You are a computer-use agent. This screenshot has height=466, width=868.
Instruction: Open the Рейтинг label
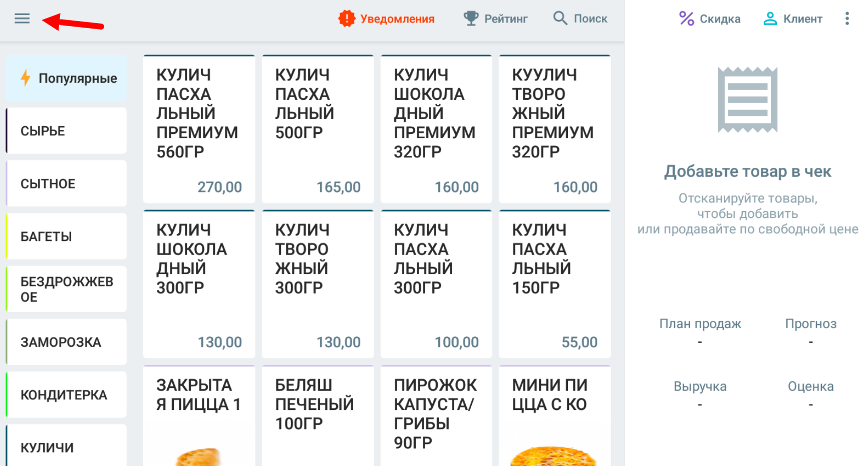506,19
